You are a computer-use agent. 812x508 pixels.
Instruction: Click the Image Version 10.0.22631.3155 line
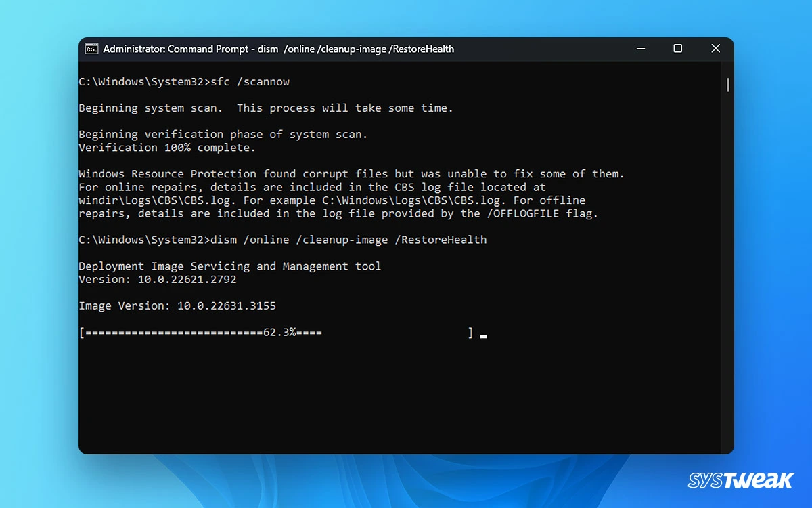(177, 305)
